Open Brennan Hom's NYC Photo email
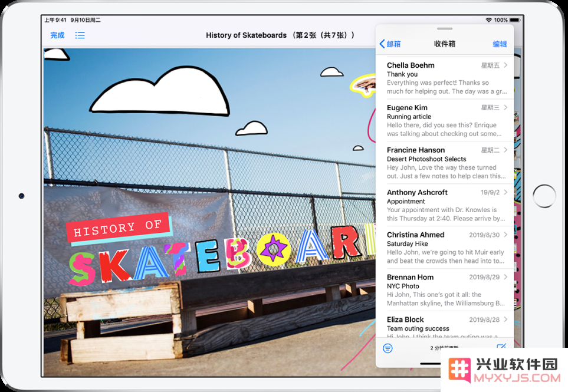The width and height of the screenshot is (568, 392). [x=445, y=289]
